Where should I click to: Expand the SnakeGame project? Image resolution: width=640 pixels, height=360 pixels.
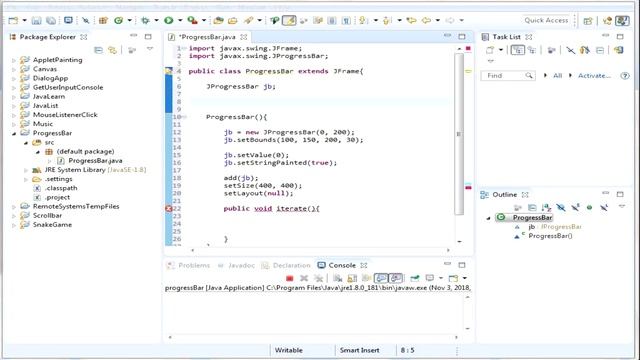(x=14, y=225)
